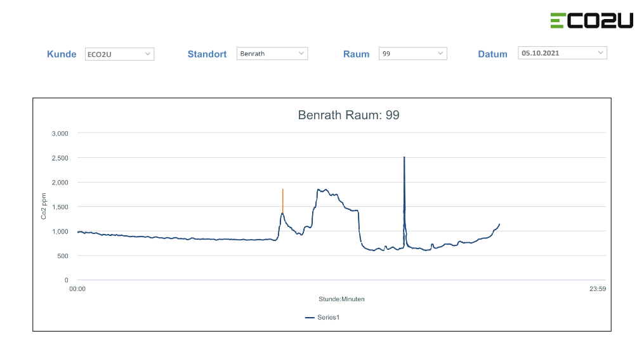Select the Raum label text
This screenshot has height=357, width=644.
pos(356,55)
